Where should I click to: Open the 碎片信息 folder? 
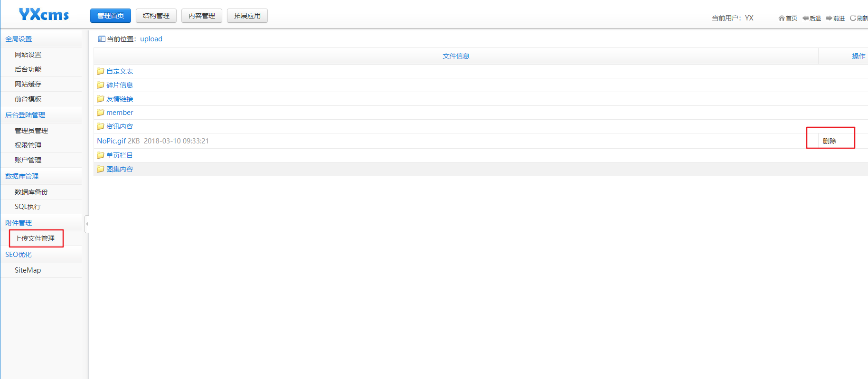coord(119,85)
